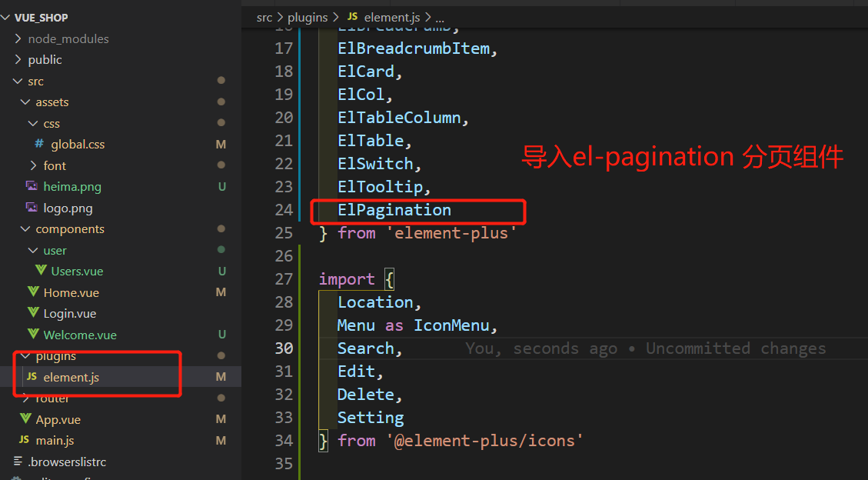Click the M status badge of global.css
This screenshot has height=480, width=868.
pyautogui.click(x=221, y=145)
